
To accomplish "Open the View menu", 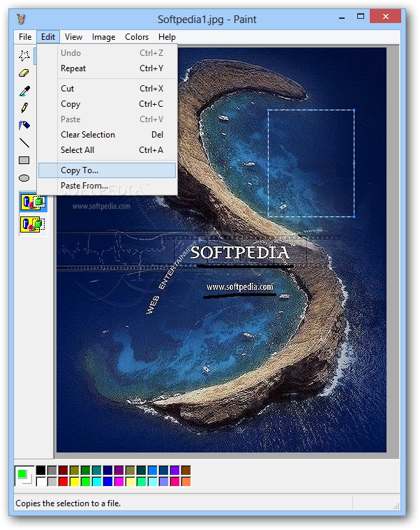I will click(73, 36).
